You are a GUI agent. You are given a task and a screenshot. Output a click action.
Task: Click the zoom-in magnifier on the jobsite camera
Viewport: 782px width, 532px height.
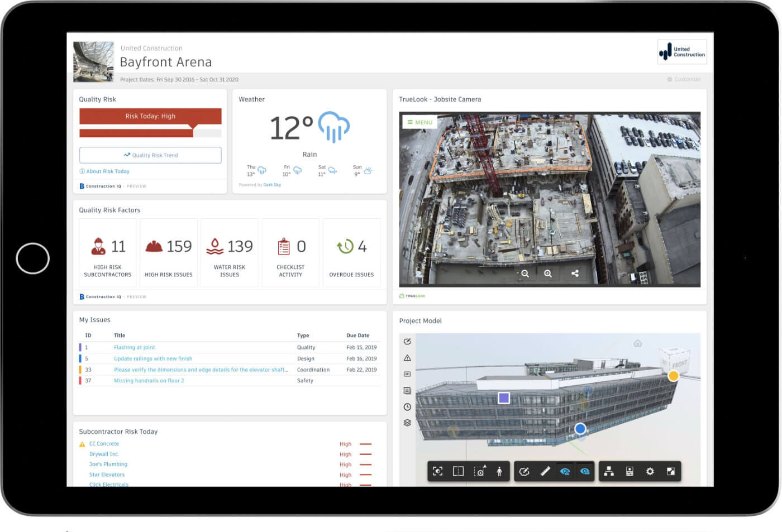548,274
